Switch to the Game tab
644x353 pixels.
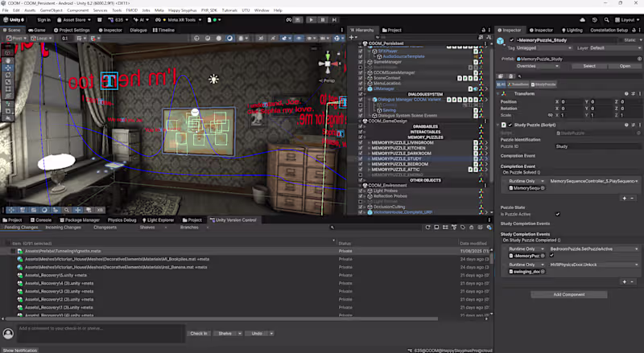(37, 30)
